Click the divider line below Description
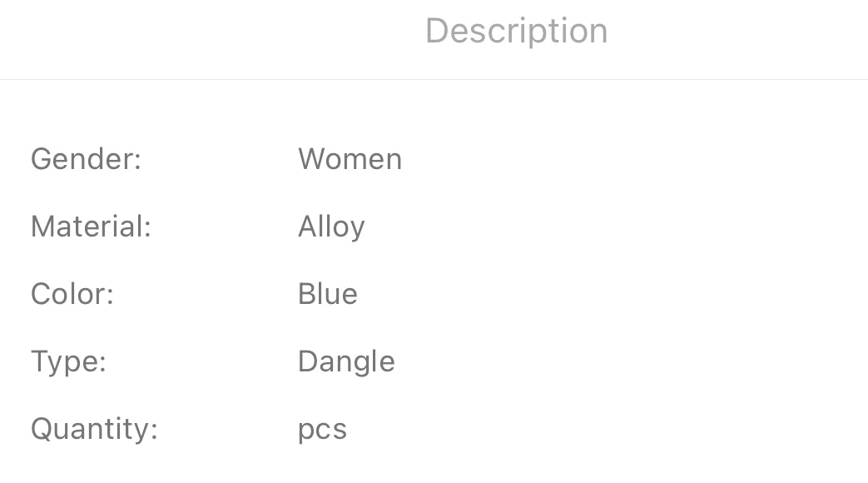Image resolution: width=868 pixels, height=483 pixels. [434, 80]
